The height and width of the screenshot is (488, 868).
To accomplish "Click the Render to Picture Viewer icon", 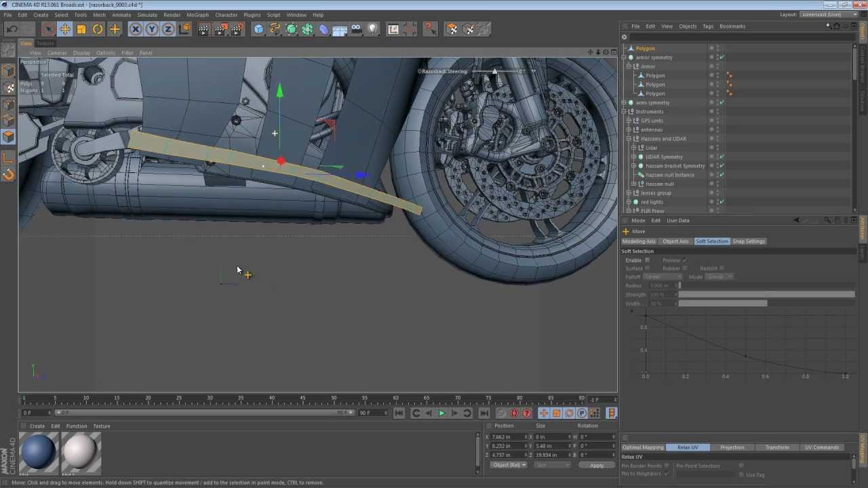I will pyautogui.click(x=220, y=29).
